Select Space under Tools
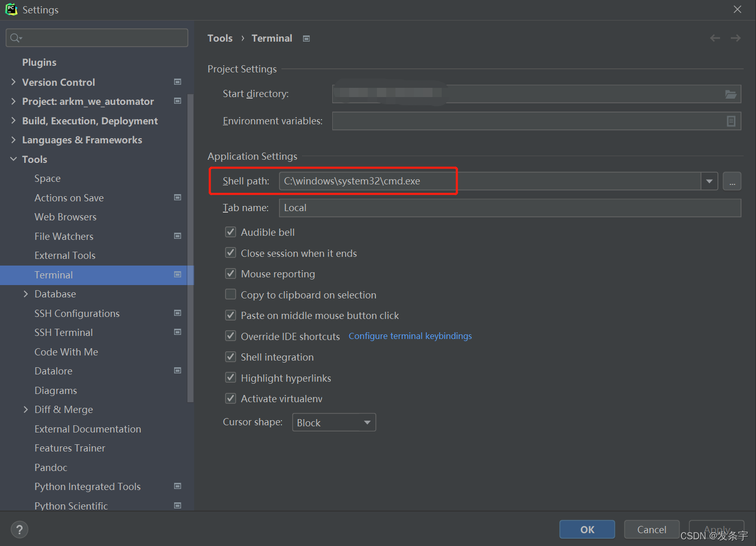756x546 pixels. [47, 178]
